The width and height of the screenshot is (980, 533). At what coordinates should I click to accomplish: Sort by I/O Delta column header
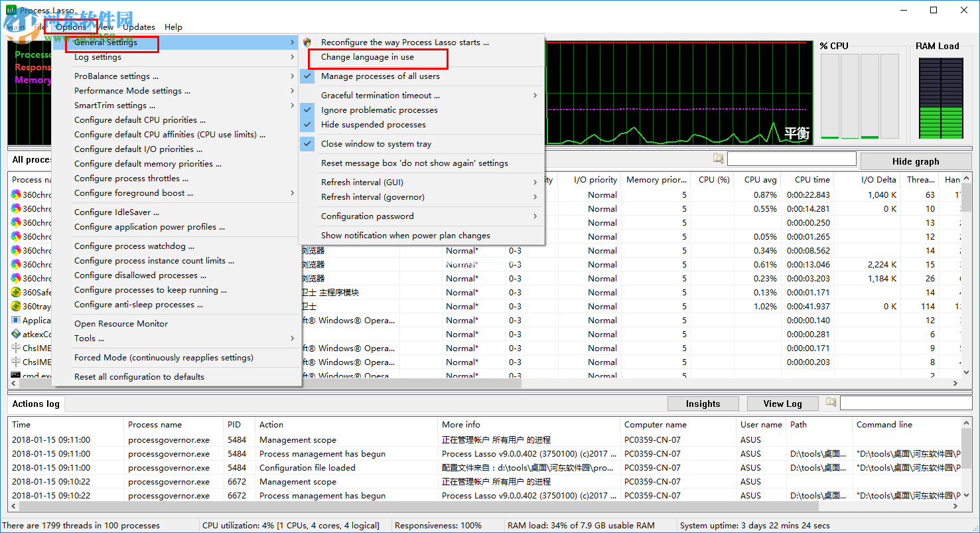click(868, 179)
